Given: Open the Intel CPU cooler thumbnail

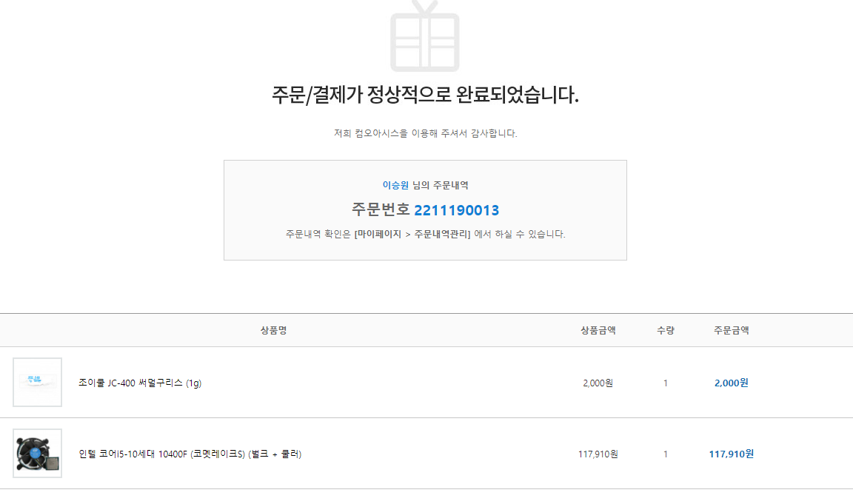Looking at the screenshot, I should tap(37, 454).
